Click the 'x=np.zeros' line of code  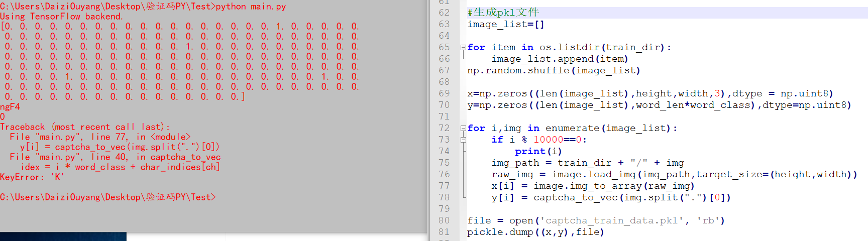coord(650,93)
